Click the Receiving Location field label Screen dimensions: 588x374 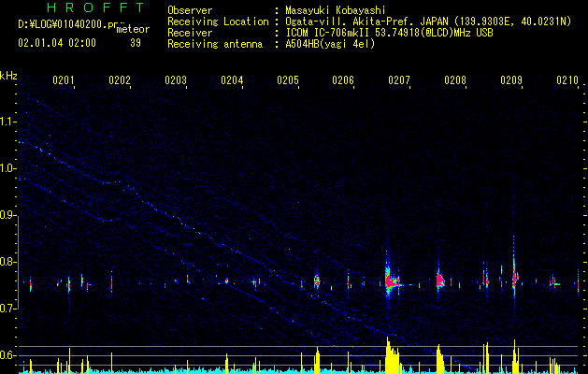point(218,22)
